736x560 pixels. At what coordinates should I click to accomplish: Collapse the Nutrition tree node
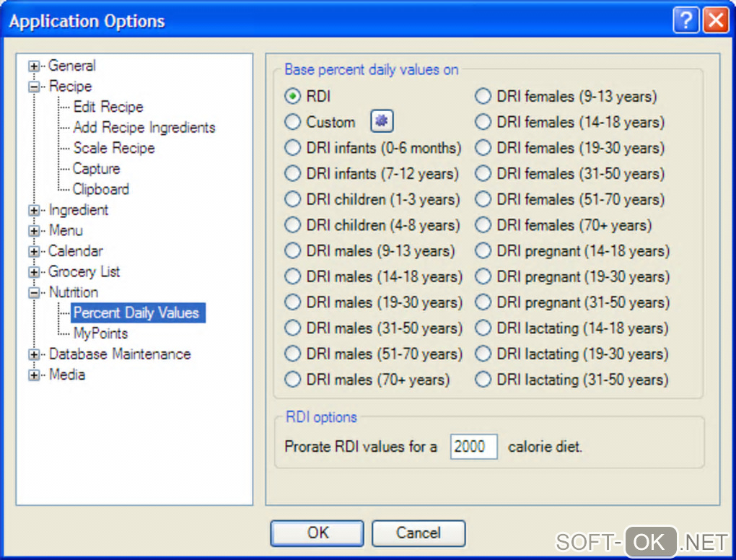[x=34, y=293]
